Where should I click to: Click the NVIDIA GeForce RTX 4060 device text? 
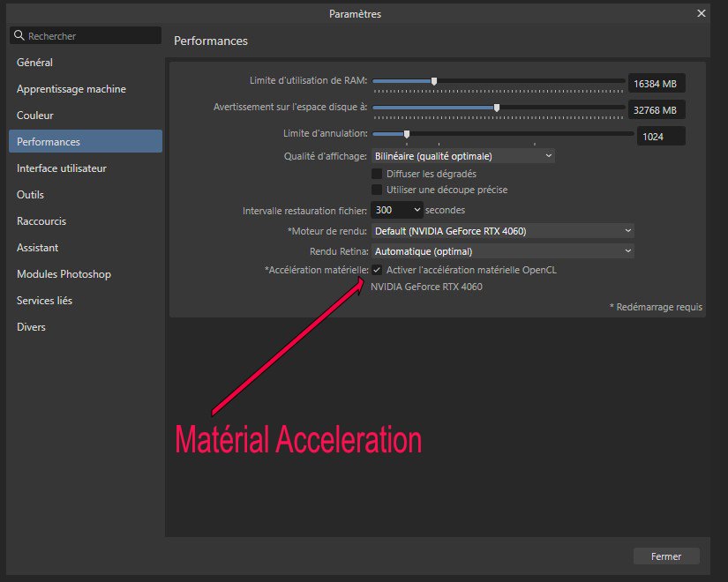tap(426, 287)
